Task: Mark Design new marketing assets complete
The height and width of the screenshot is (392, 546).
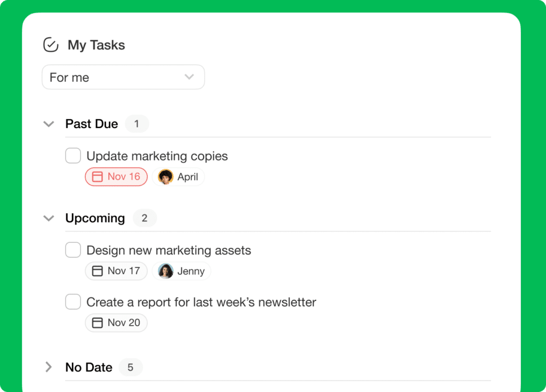Action: (73, 250)
